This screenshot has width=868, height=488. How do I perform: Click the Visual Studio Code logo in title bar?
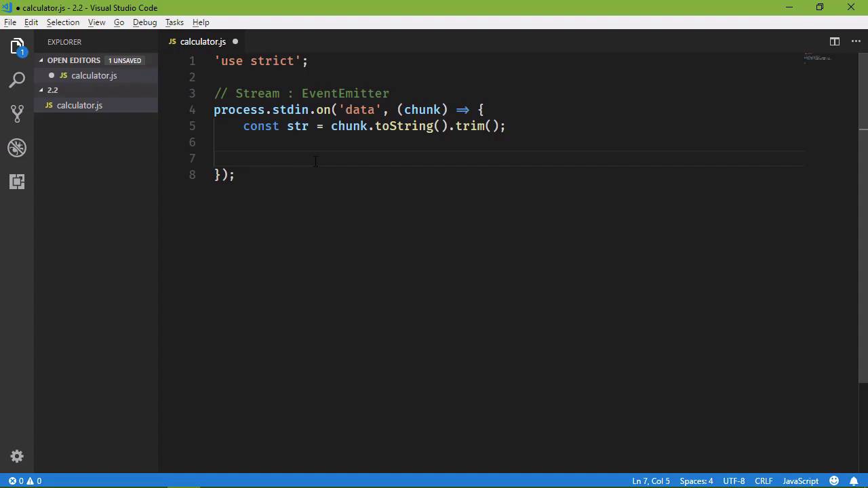point(7,7)
